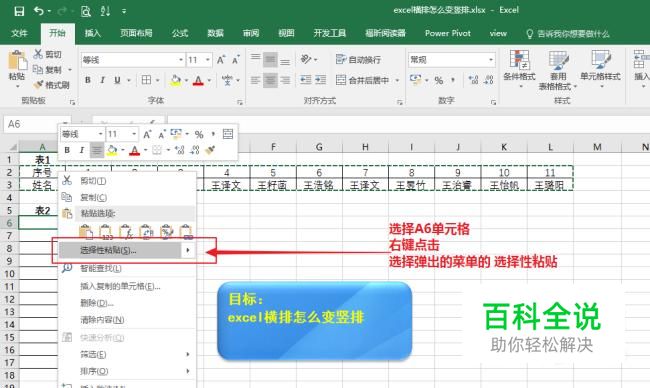
Task: Switch to the 公式 (Formulas) ribbon tab
Action: [x=180, y=34]
